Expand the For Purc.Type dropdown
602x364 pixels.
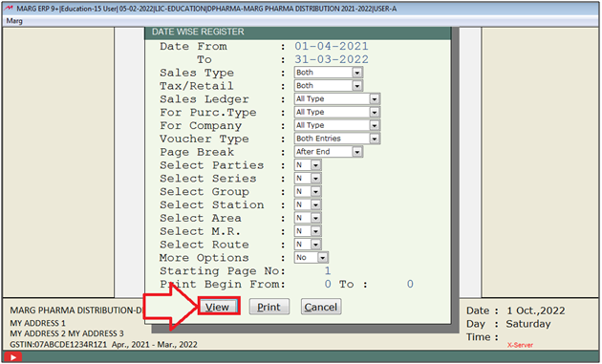pyautogui.click(x=375, y=112)
